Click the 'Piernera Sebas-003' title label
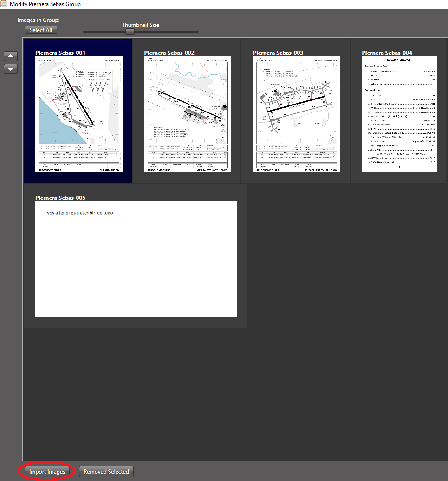Viewport: 448px width, 481px height. pyautogui.click(x=278, y=53)
